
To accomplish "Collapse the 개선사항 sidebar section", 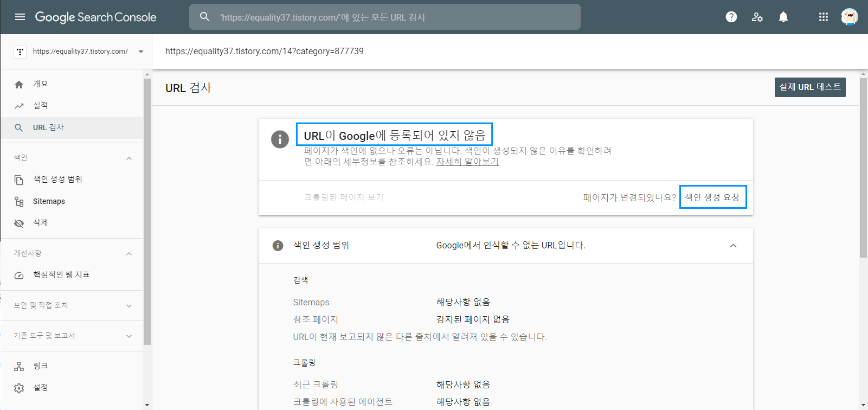I will click(x=129, y=253).
